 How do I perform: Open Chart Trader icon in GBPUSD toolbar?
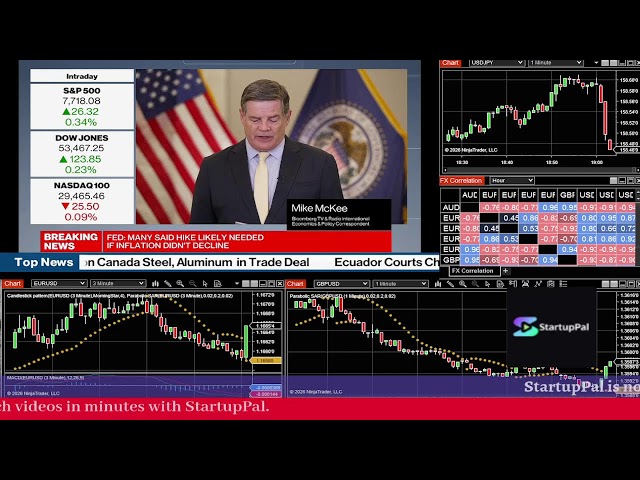pyautogui.click(x=513, y=283)
